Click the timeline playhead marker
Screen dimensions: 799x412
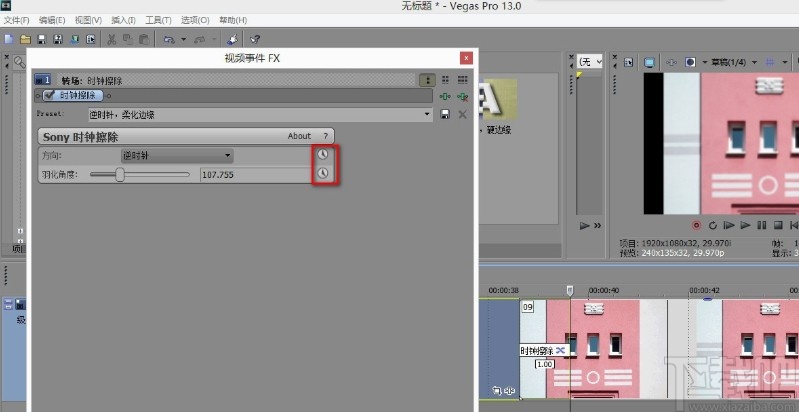click(570, 290)
